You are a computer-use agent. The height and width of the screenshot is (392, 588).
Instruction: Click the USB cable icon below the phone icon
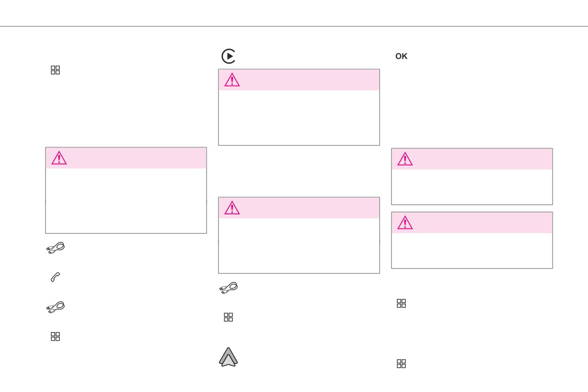pyautogui.click(x=56, y=307)
